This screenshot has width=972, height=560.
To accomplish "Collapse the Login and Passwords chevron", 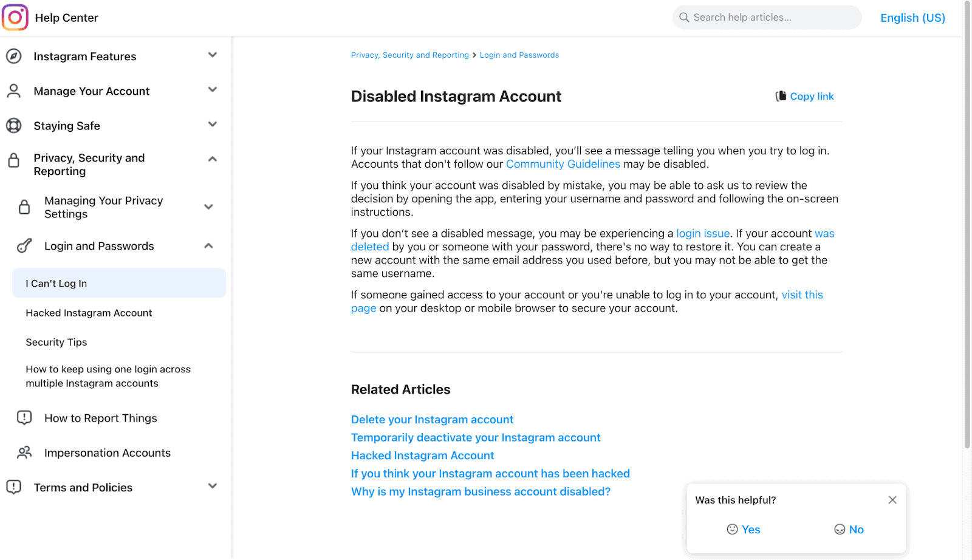I will 209,246.
